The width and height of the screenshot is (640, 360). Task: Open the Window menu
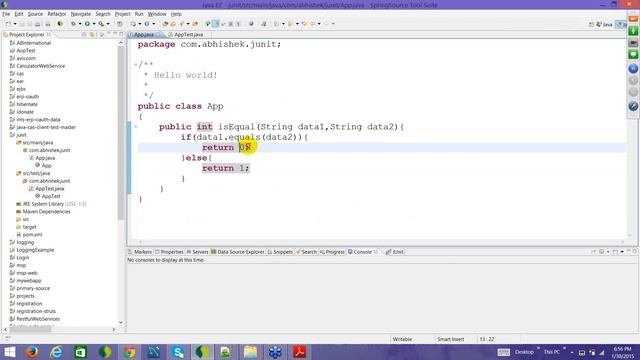(x=157, y=14)
